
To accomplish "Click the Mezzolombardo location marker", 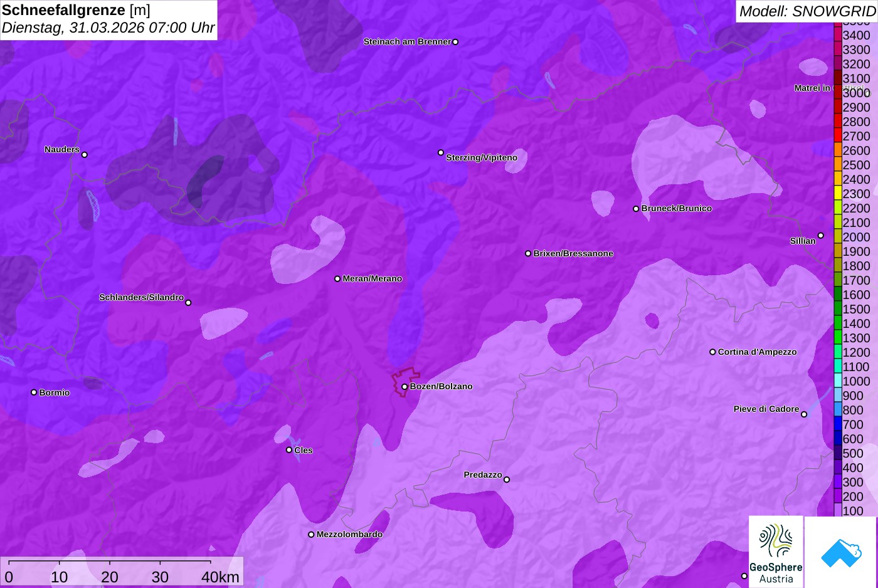I will [x=311, y=535].
